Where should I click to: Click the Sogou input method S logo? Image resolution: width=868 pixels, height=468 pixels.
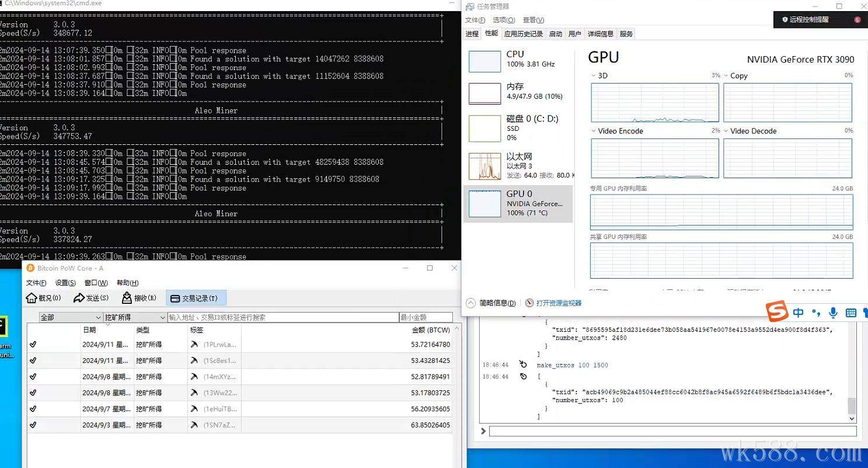(777, 313)
